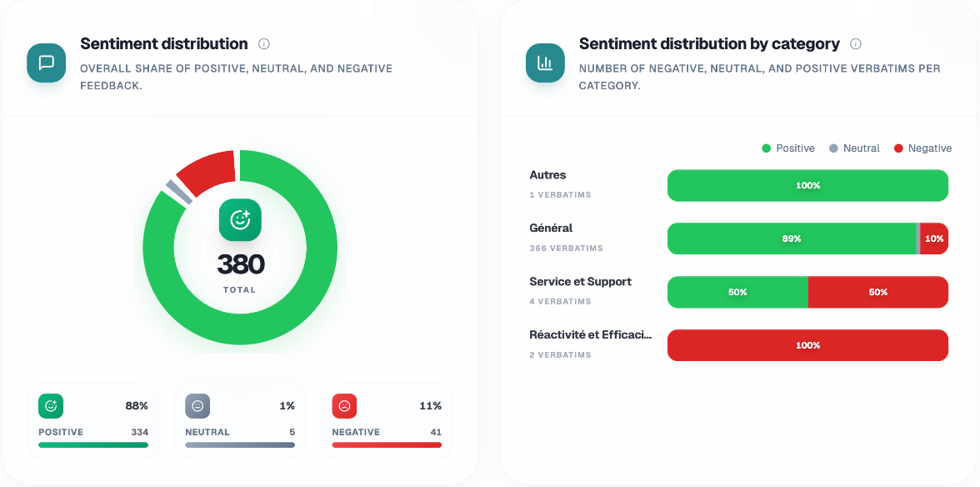The width and height of the screenshot is (980, 487).
Task: Click the gray neutral face icon
Action: [197, 406]
